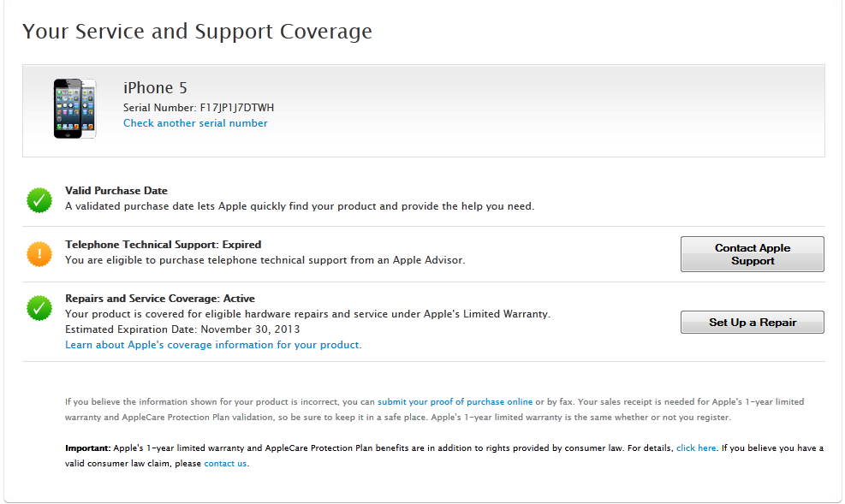This screenshot has height=504, width=845.
Task: Open the 'contact us' link
Action: (225, 463)
